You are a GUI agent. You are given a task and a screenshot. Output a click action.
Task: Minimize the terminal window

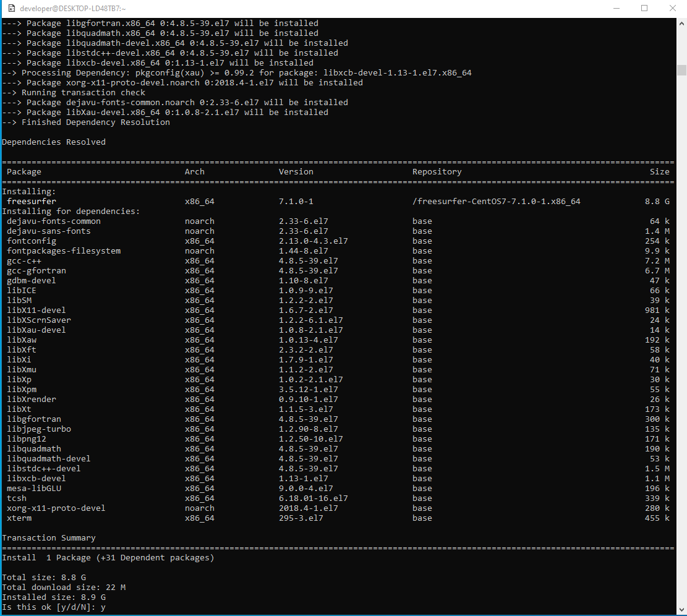coord(616,9)
